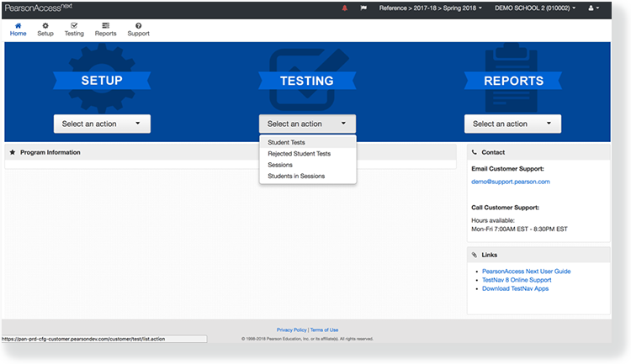
Task: Click the Testing checkbox icon
Action: tap(74, 26)
